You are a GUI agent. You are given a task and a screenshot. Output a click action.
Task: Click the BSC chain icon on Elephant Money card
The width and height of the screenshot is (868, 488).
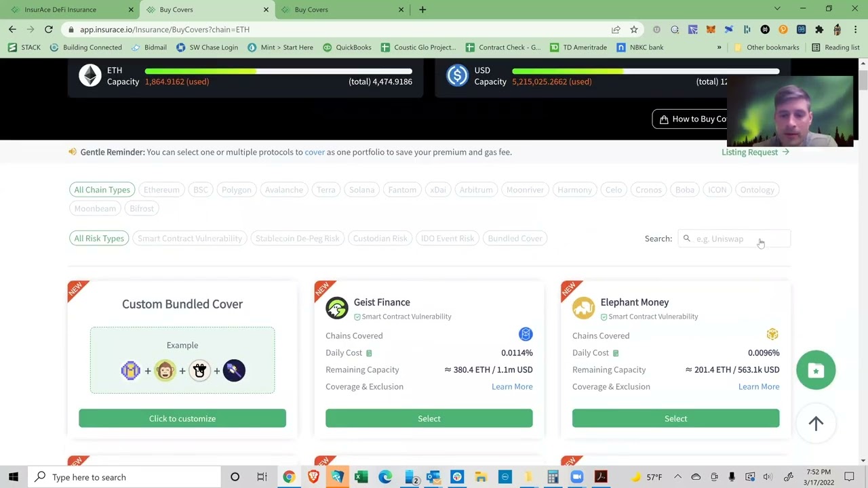tap(772, 334)
